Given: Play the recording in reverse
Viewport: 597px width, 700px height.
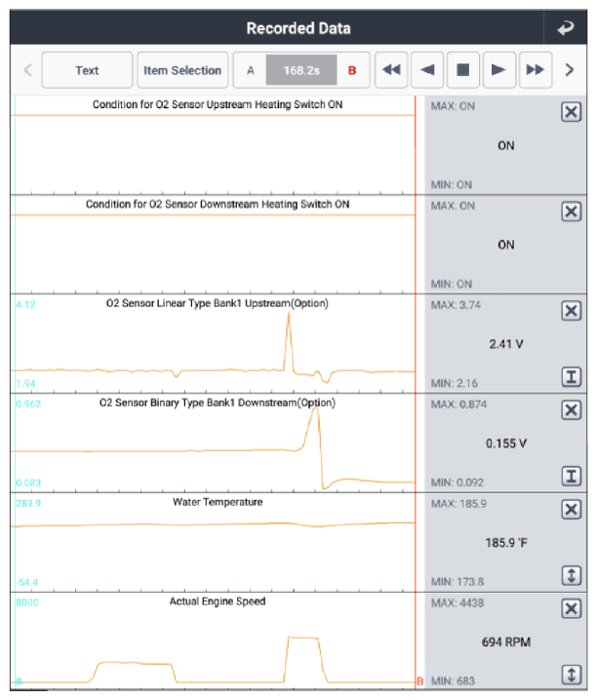Looking at the screenshot, I should [427, 70].
